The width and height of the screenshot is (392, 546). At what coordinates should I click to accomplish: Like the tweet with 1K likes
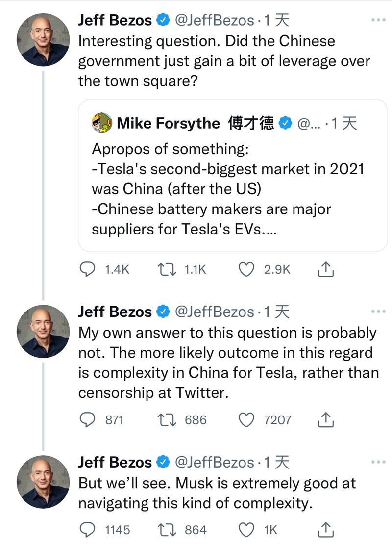(x=245, y=530)
